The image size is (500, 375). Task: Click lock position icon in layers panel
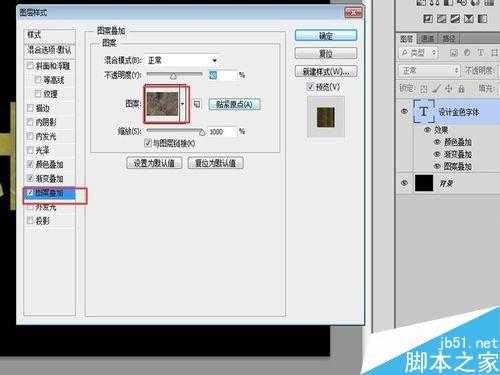449,89
